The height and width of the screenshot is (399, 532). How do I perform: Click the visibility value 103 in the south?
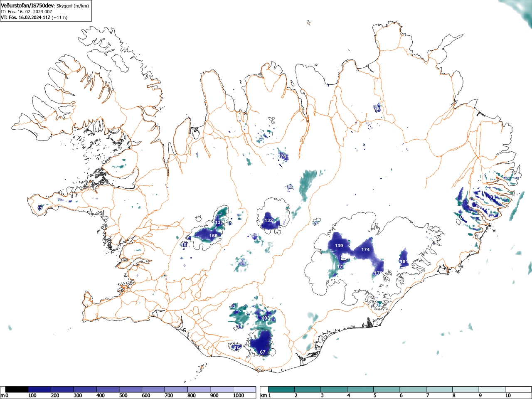coord(266,318)
